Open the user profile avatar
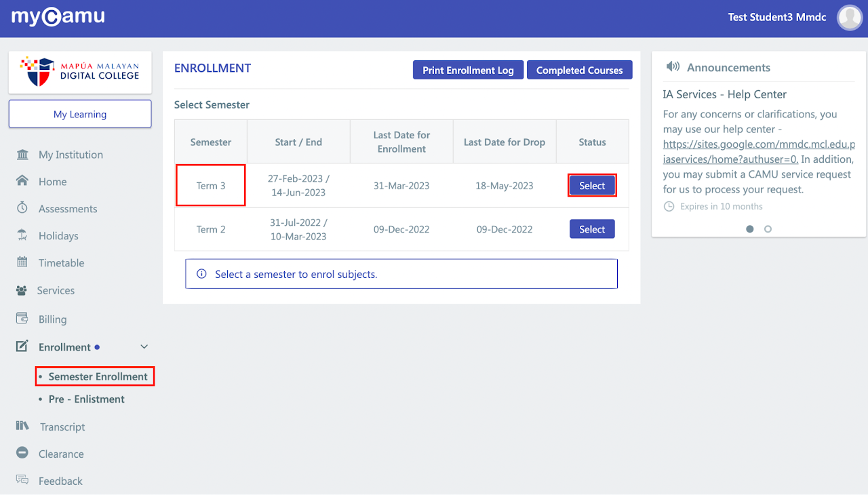This screenshot has width=868, height=495. [850, 18]
